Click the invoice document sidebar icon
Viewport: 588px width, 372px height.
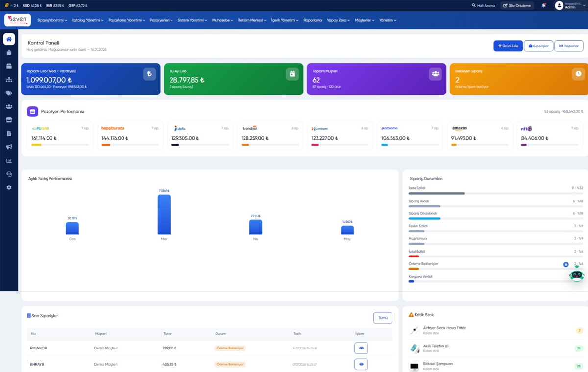(x=9, y=134)
